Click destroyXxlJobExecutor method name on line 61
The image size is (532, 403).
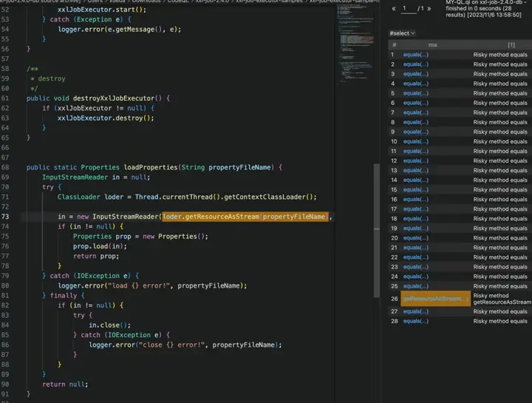[x=114, y=98]
